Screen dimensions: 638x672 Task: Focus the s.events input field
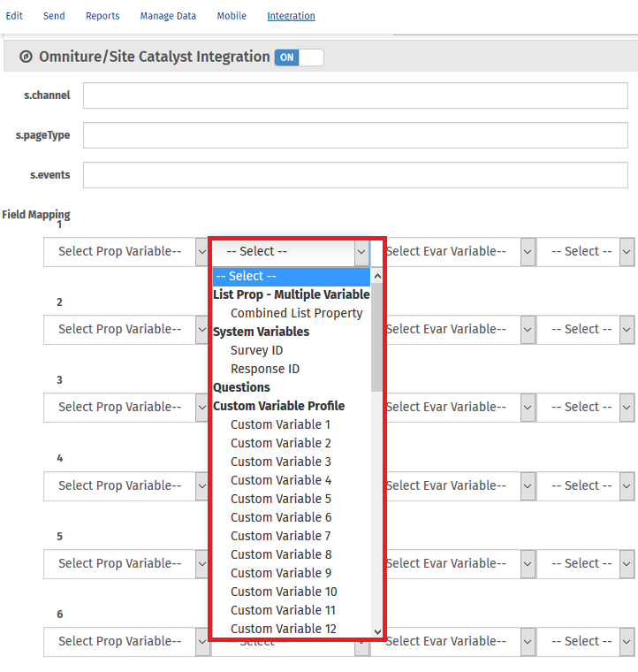coord(355,175)
